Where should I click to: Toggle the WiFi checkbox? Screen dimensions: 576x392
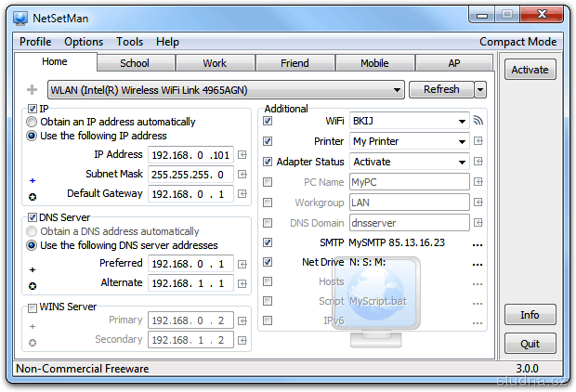pos(268,121)
